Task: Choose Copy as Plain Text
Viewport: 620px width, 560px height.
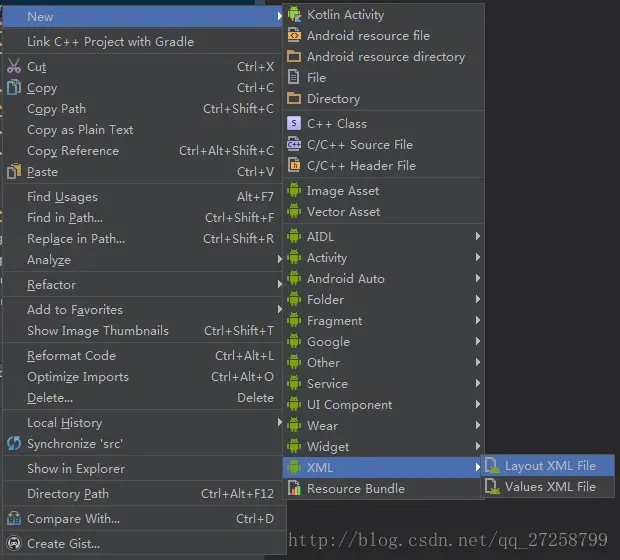Action: point(142,130)
